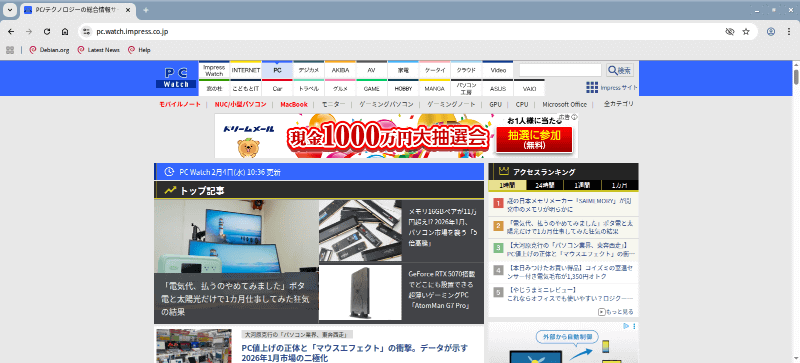
Task: Open a new tab with the plus button
Action: click(x=146, y=10)
